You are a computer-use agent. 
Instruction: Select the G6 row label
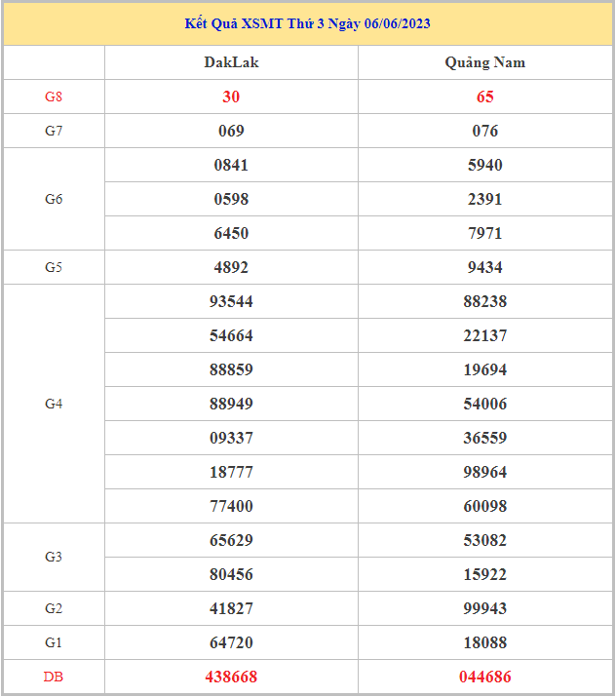(54, 199)
